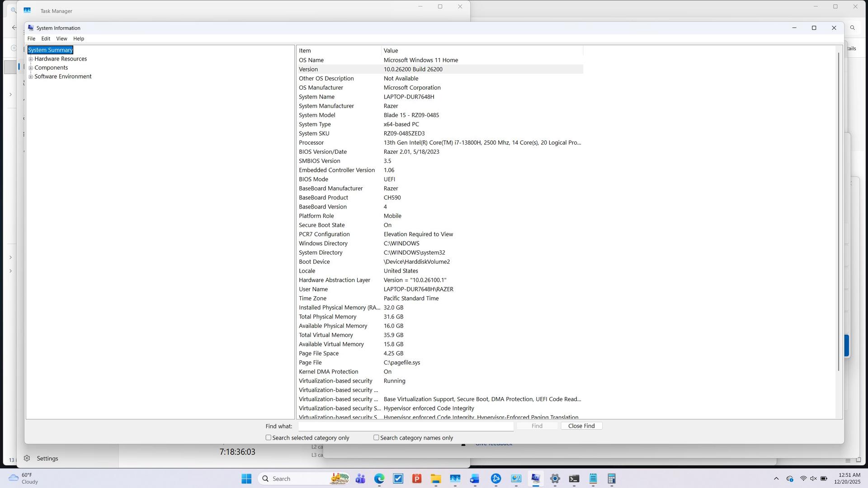This screenshot has height=488, width=868.
Task: Click the System Information title bar icon
Action: (x=31, y=28)
